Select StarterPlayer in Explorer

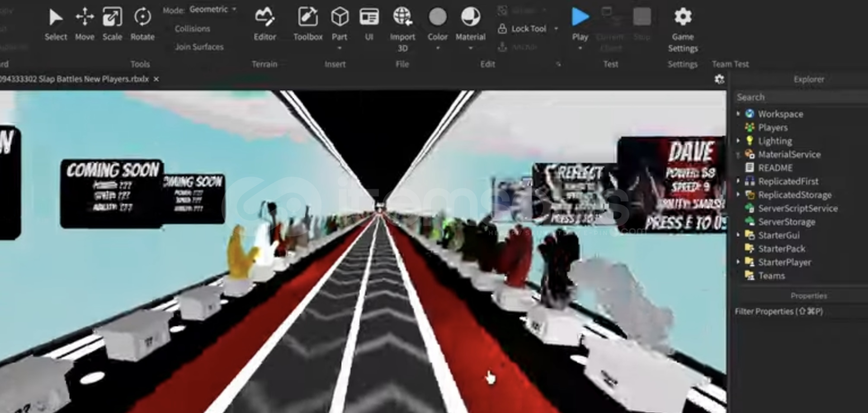click(784, 262)
